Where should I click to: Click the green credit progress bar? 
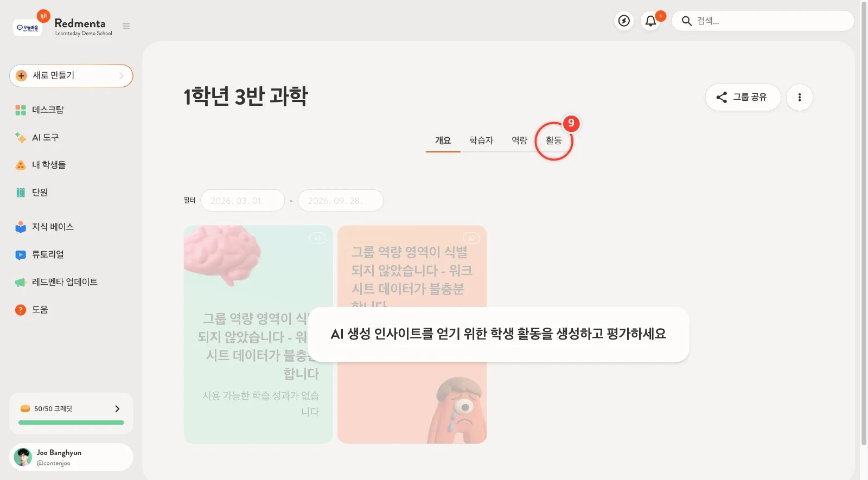tap(71, 423)
